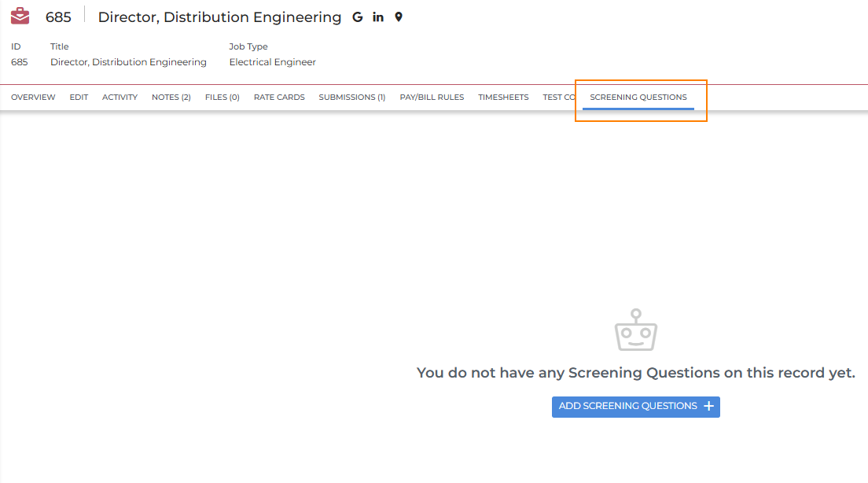Open the partially hidden Test tab
Screen dimensions: 868x483
[558, 97]
